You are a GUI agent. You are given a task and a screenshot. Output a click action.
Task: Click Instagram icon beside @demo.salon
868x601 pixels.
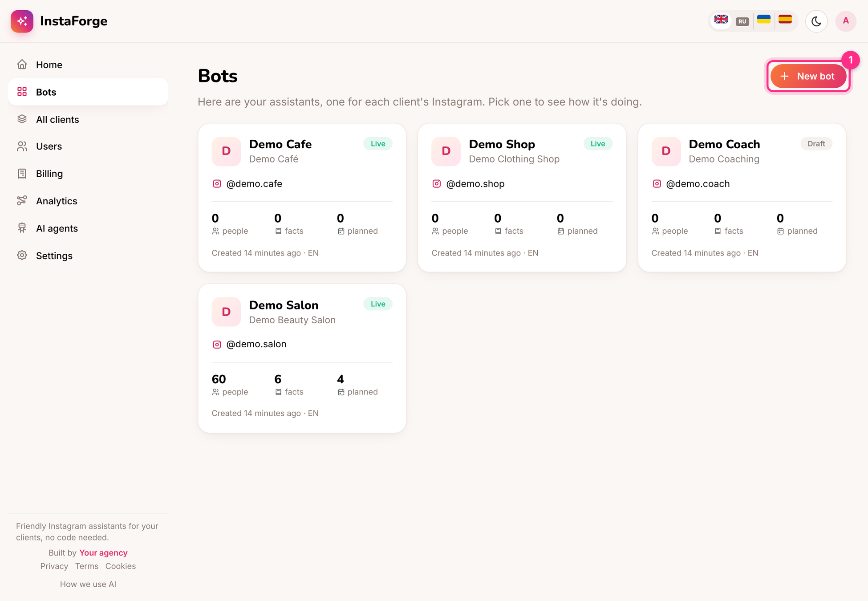217,345
